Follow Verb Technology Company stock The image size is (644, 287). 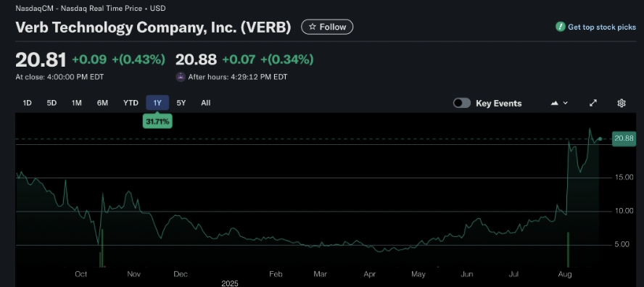[327, 27]
